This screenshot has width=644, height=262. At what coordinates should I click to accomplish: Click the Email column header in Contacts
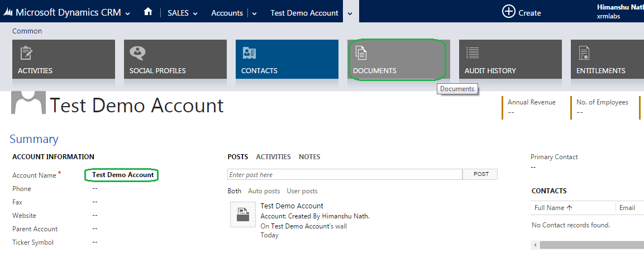point(627,208)
